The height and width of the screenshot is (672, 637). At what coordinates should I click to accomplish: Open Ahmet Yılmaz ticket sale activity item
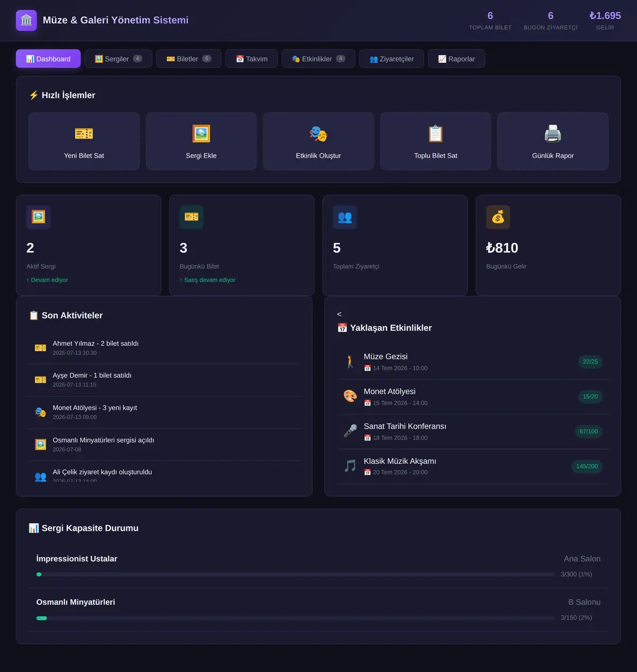pos(164,348)
